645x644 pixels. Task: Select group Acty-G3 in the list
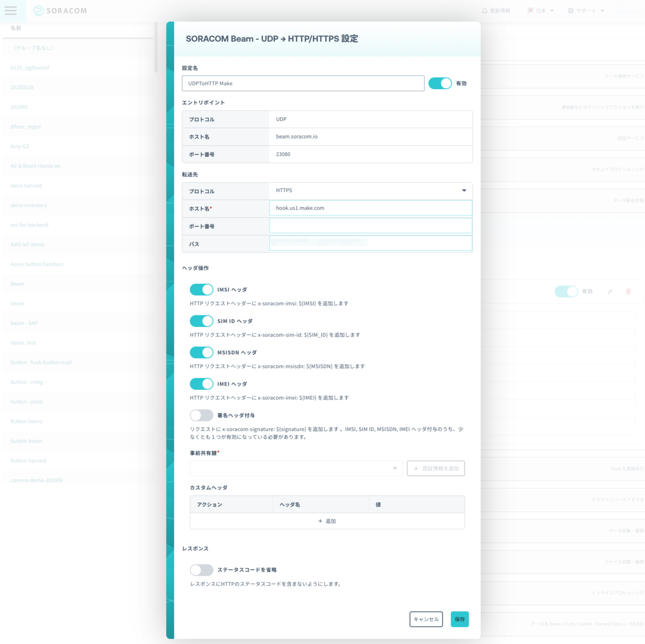point(78,146)
